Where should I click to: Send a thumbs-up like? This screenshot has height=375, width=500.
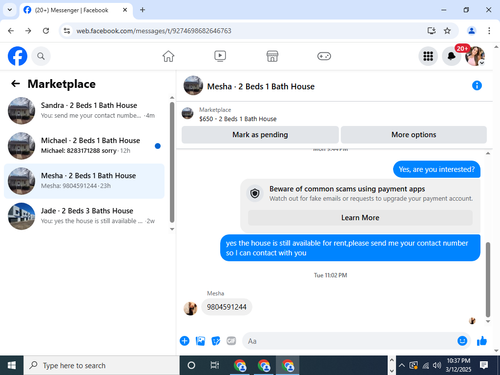point(482,341)
